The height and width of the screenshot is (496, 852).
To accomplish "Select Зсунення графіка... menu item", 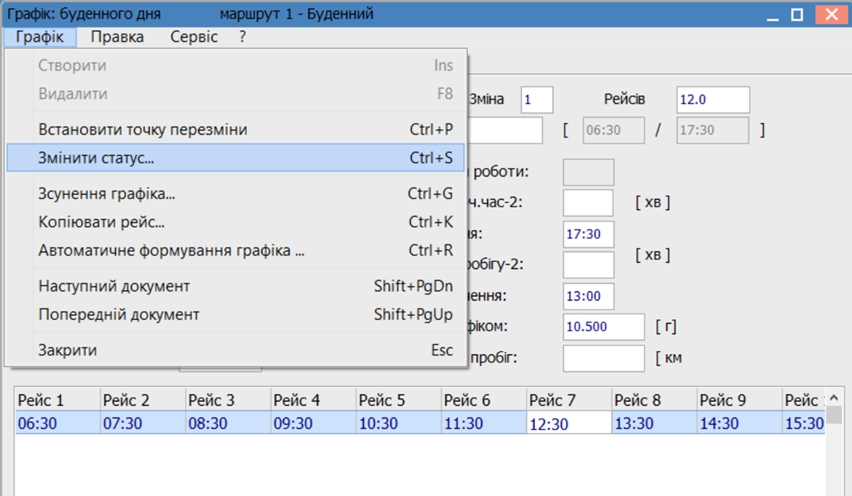I will 236,194.
